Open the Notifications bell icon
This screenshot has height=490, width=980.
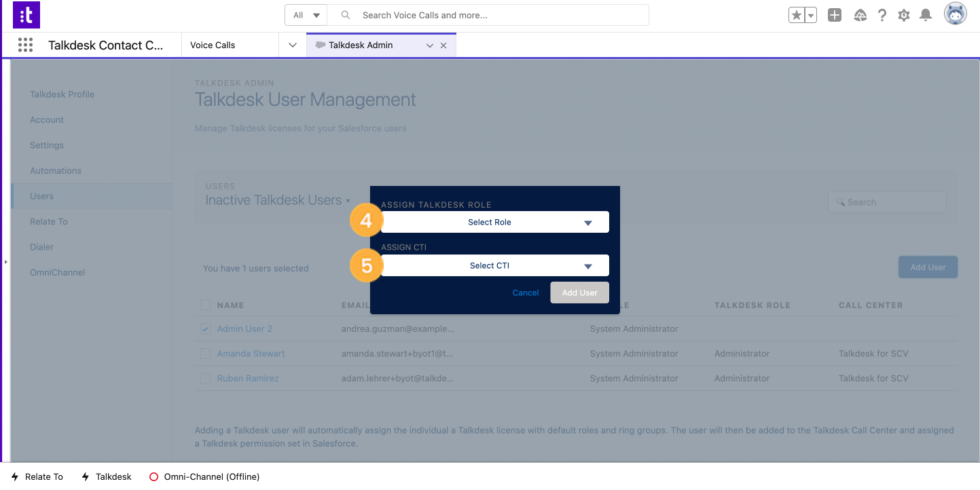coord(925,15)
